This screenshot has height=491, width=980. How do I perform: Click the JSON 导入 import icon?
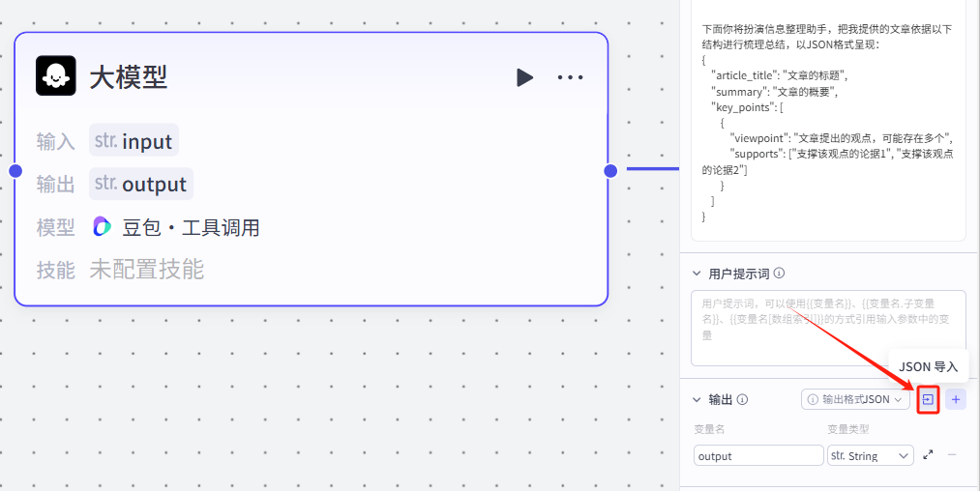pyautogui.click(x=929, y=399)
